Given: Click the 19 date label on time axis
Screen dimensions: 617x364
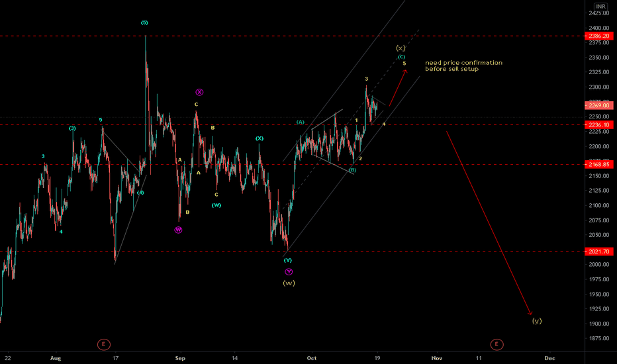Looking at the screenshot, I should pos(377,358).
